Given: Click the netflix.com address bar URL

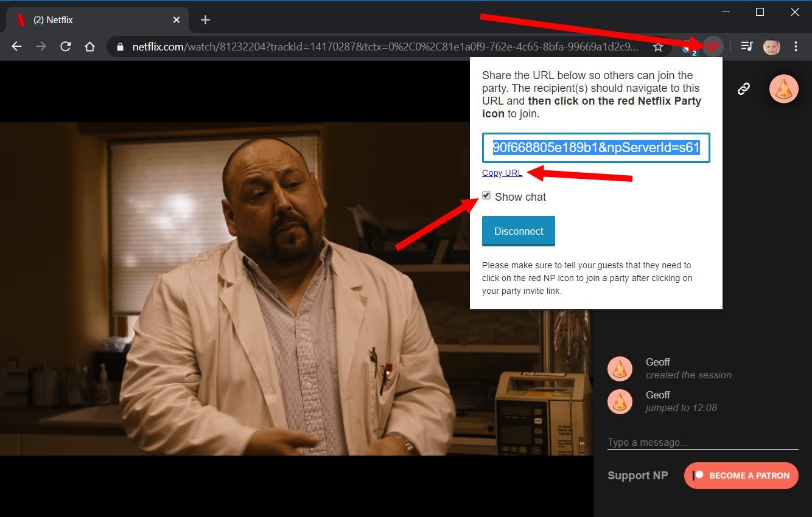Looking at the screenshot, I should [x=386, y=47].
